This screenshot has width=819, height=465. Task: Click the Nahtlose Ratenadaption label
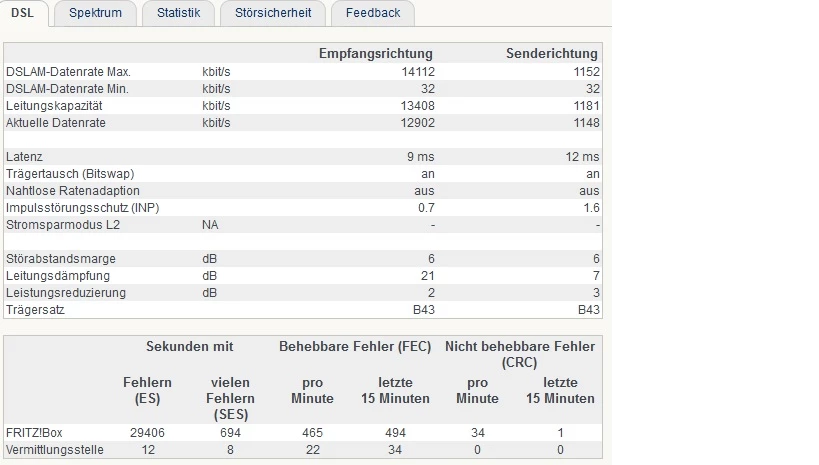pos(73,191)
